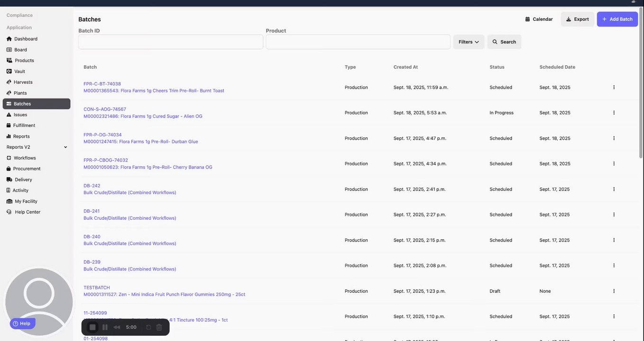
Task: Open the Workflows gear icon
Action: (x=9, y=158)
